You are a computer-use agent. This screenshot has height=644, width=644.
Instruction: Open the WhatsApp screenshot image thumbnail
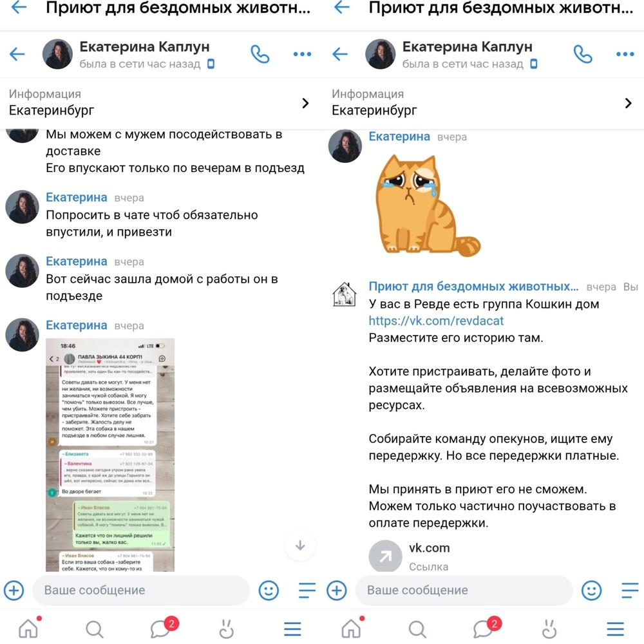click(110, 455)
